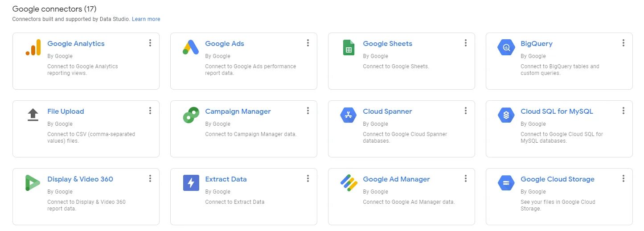
Task: Select the Google Sheets connector title
Action: coord(387,44)
